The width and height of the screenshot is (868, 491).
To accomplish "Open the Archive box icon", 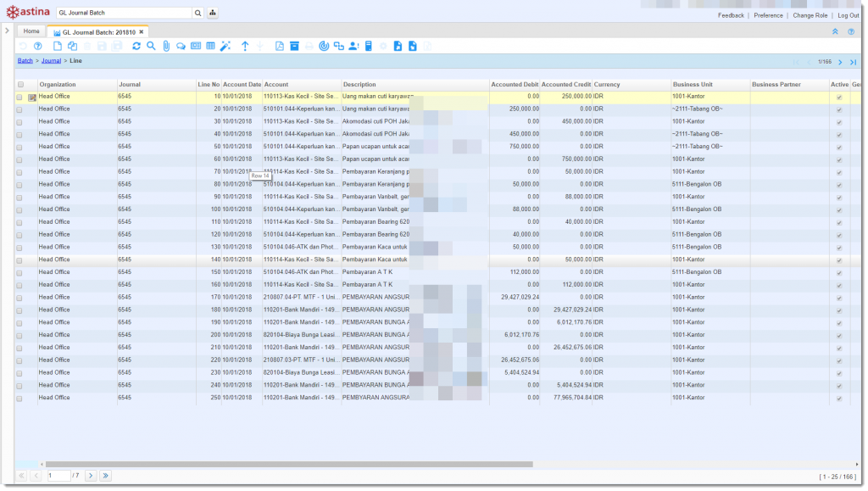I will [x=294, y=46].
